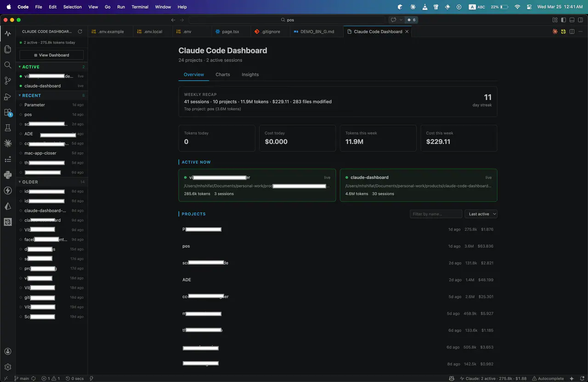Collapse the RECENT section in sidebar
Viewport: 588px width, 382px height.
(51, 96)
